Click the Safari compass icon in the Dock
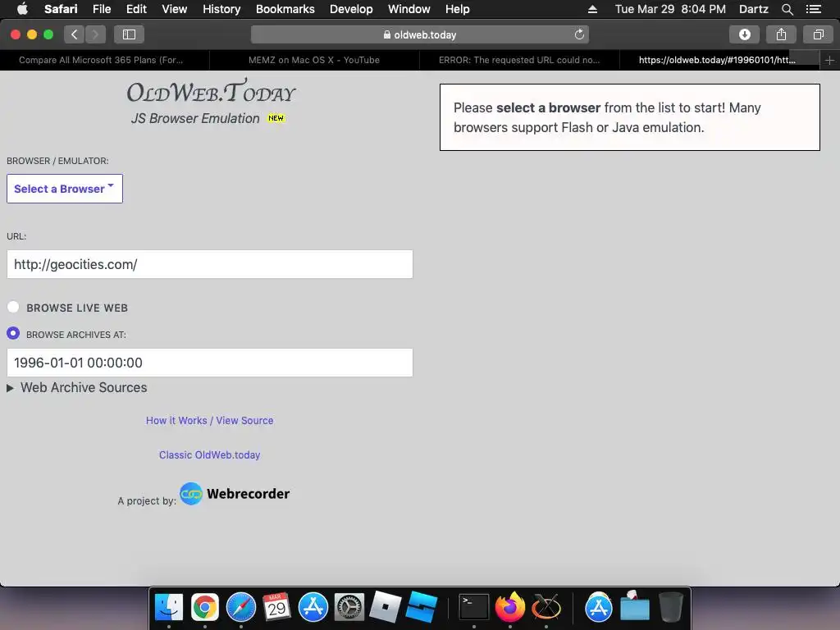 [241, 608]
